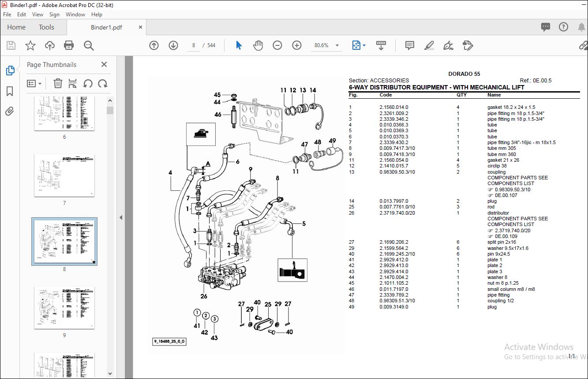The image size is (588, 379).
Task: Select the page 9 thumbnail
Action: (64, 308)
